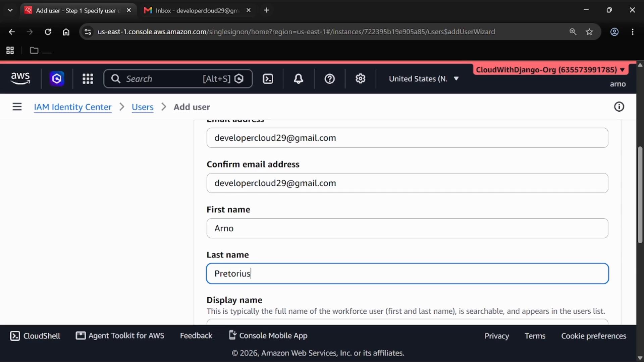
Task: Open a new browser tab
Action: (267, 10)
